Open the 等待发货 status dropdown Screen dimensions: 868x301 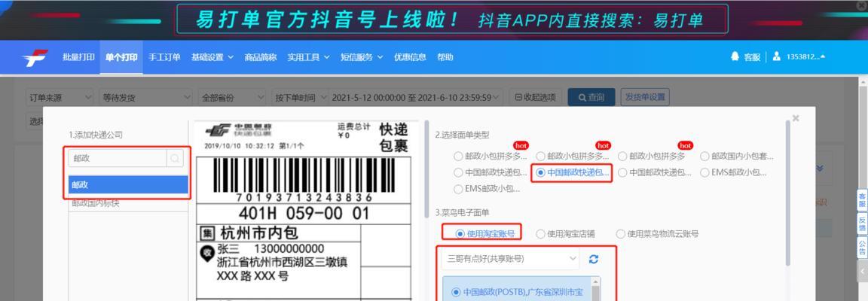pyautogui.click(x=146, y=97)
